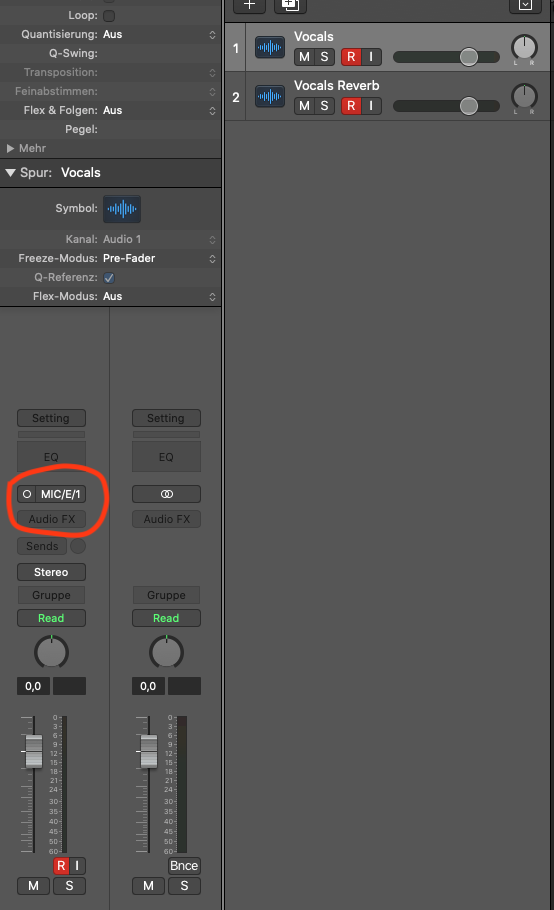The width and height of the screenshot is (554, 910).
Task: Click the Vocals track pan knob
Action: [x=524, y=48]
